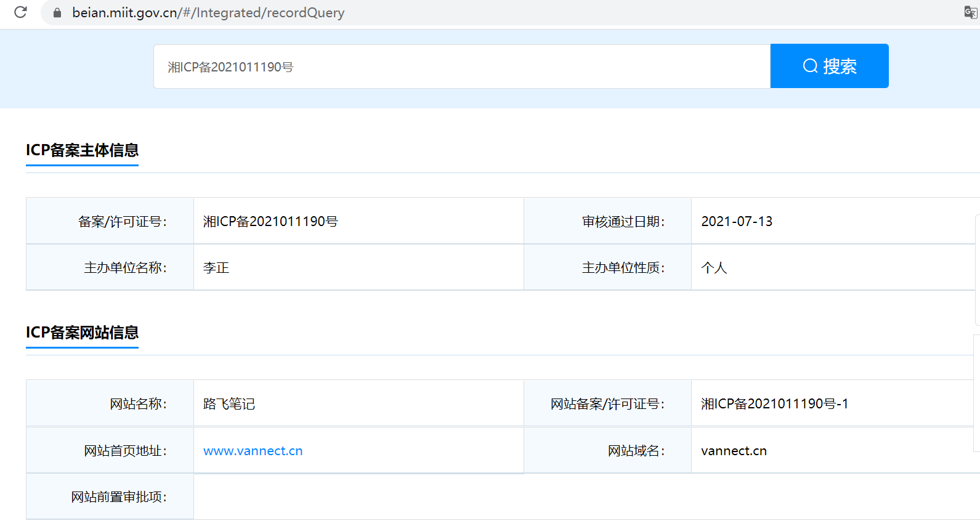
Task: Select the beian.miit.gov.cn URL in address bar
Action: pyautogui.click(x=208, y=13)
